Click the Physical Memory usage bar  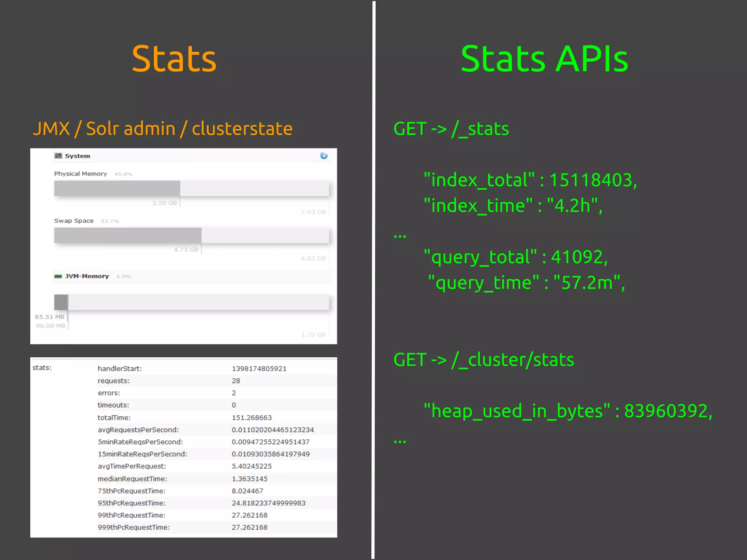[191, 188]
